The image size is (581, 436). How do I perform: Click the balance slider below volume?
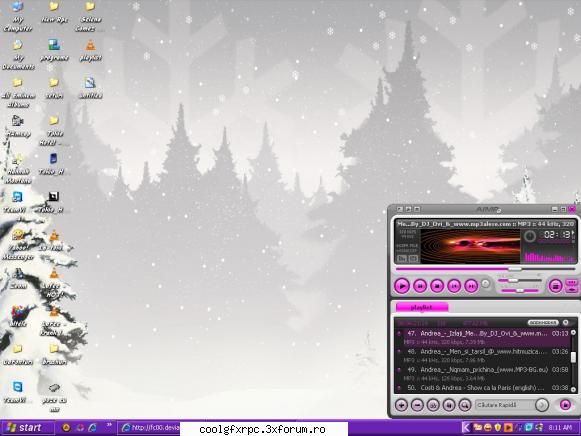coord(519,290)
